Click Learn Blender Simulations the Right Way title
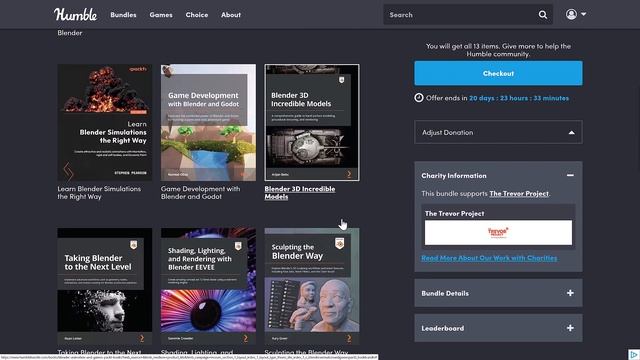Screen dimensions: 640x360 click(99, 193)
